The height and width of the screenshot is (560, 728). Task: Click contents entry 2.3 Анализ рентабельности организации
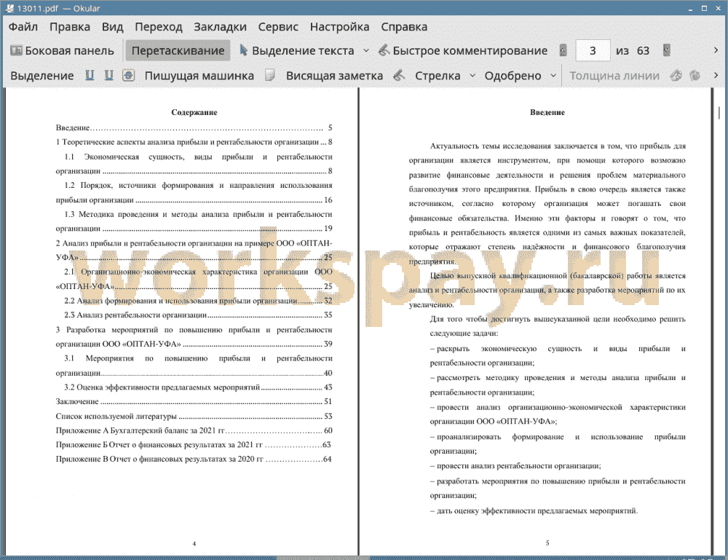(198, 315)
